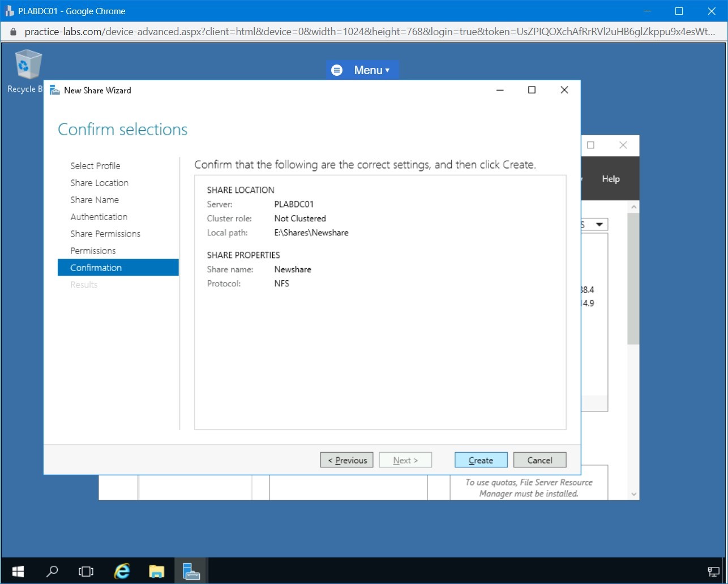
Task: Click the Cancel button in wizard
Action: [x=539, y=460]
